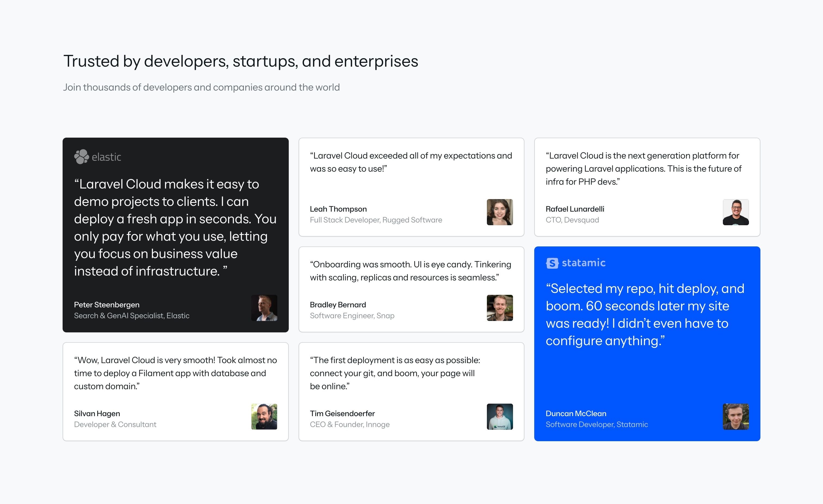
Task: Click the name Leah Thompson
Action: tap(338, 209)
